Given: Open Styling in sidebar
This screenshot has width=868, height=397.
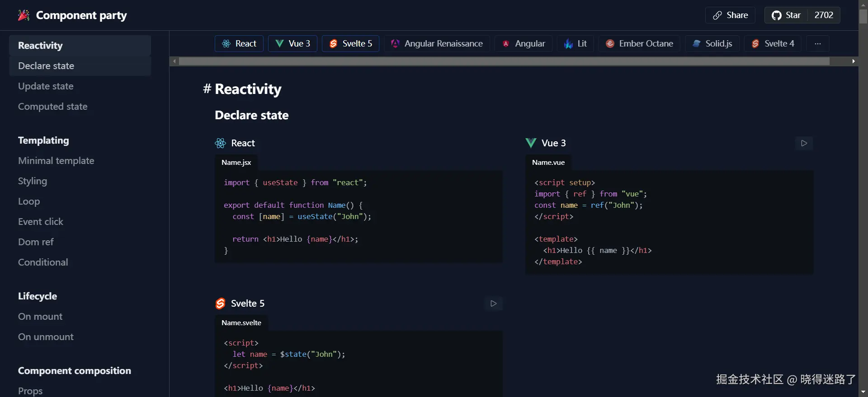Looking at the screenshot, I should point(33,181).
